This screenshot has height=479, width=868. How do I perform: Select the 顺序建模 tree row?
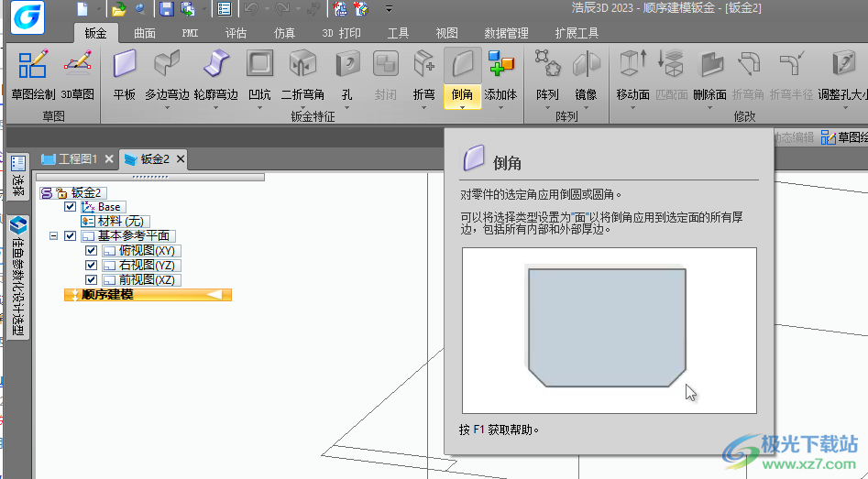coord(148,295)
